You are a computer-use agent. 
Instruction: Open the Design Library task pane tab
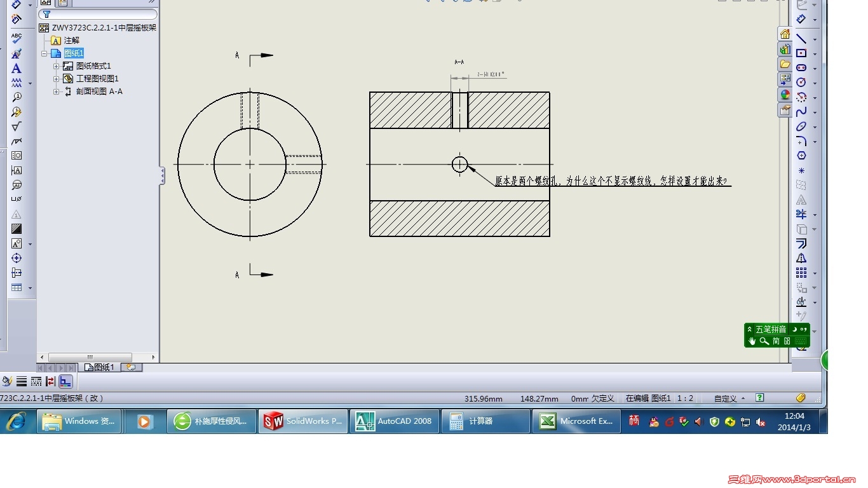[785, 50]
